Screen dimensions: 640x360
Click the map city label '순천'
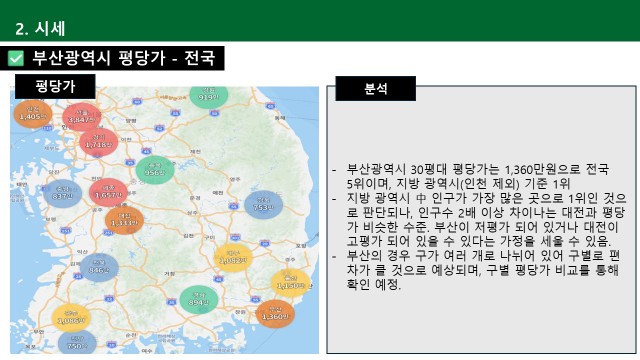[x=131, y=334]
